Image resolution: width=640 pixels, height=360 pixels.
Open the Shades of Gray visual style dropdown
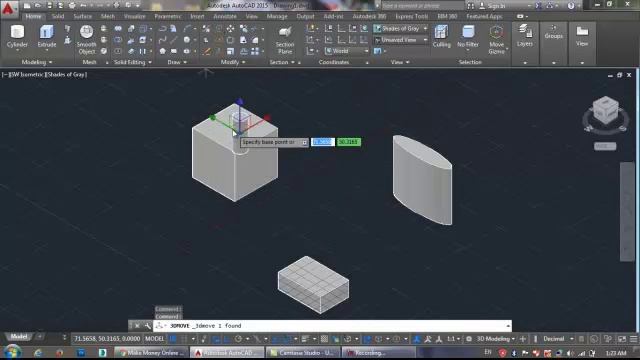pyautogui.click(x=400, y=28)
